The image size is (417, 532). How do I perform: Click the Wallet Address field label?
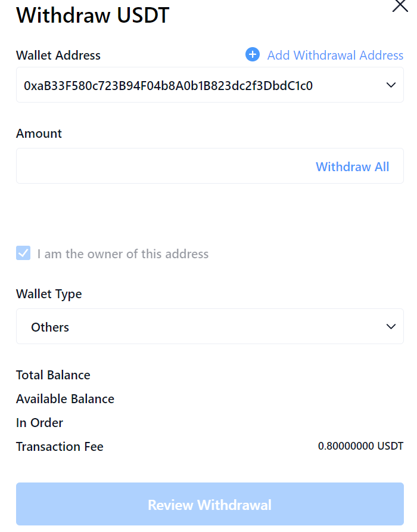point(58,55)
